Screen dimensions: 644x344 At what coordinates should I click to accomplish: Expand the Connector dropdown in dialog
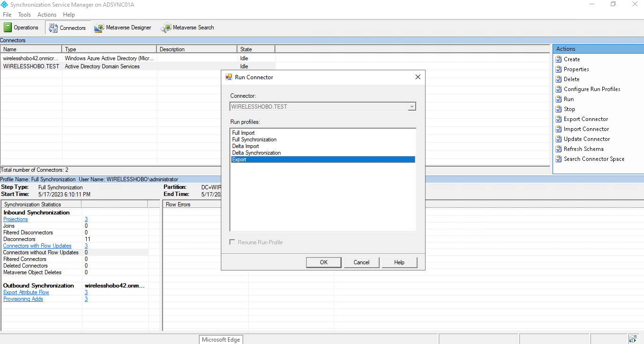(412, 107)
